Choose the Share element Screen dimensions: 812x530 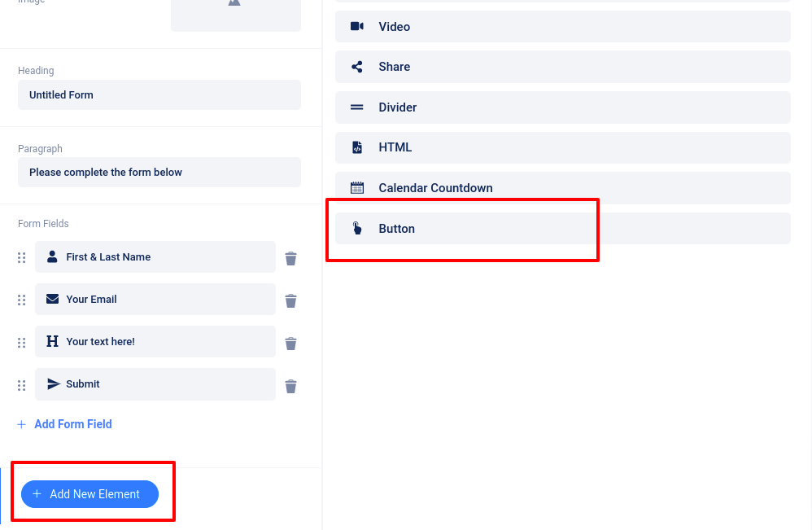tap(562, 67)
